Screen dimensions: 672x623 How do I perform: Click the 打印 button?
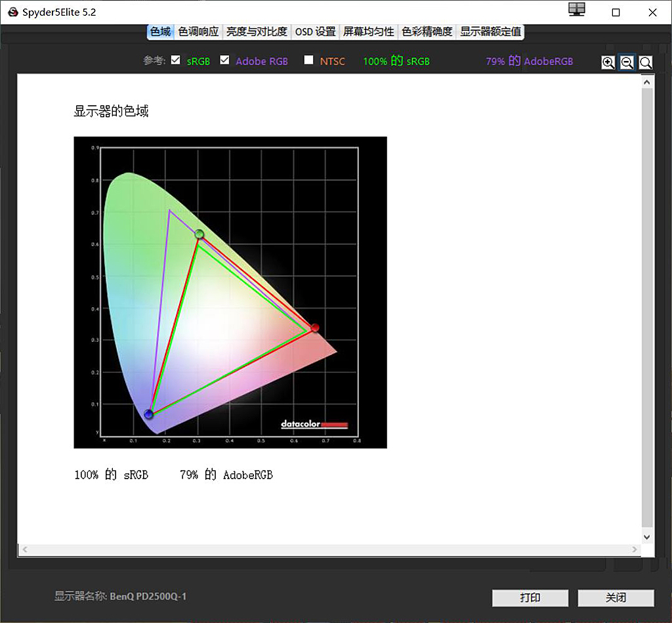click(x=530, y=598)
